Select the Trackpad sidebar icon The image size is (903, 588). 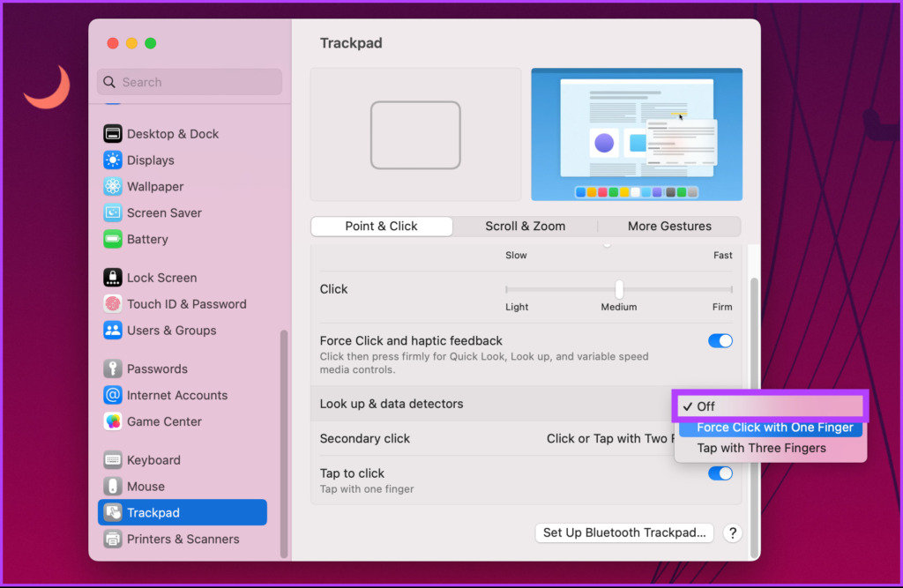pyautogui.click(x=112, y=512)
